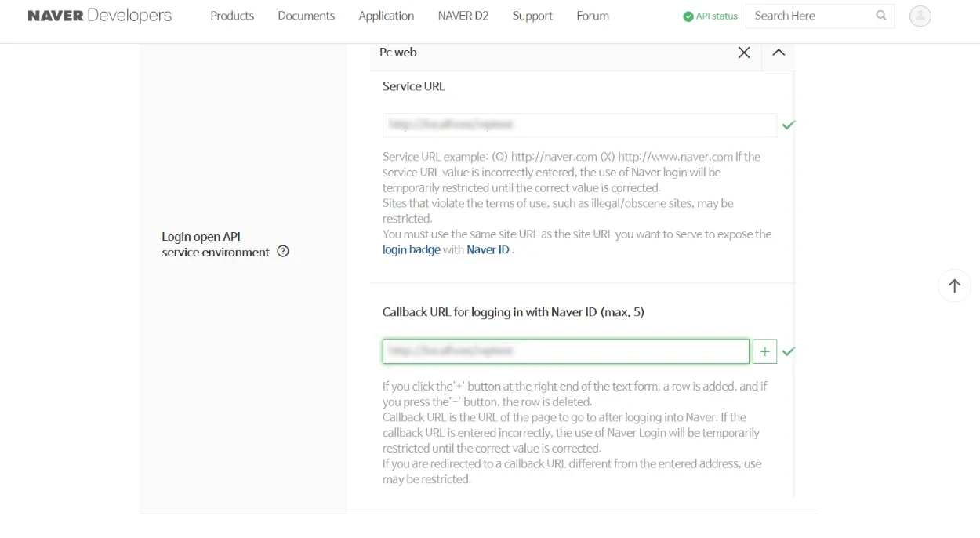
Task: Click the 'Pc web' label
Action: click(398, 53)
